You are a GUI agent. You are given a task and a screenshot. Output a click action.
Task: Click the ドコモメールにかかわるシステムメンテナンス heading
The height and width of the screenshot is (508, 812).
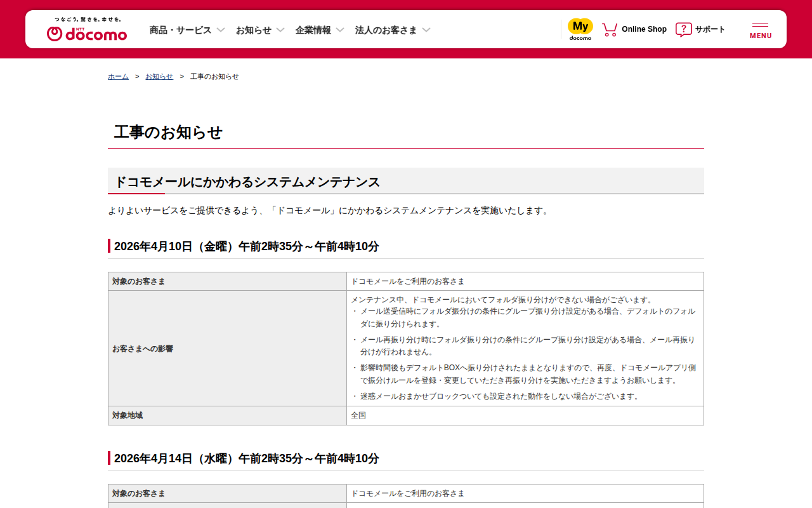pos(247,182)
